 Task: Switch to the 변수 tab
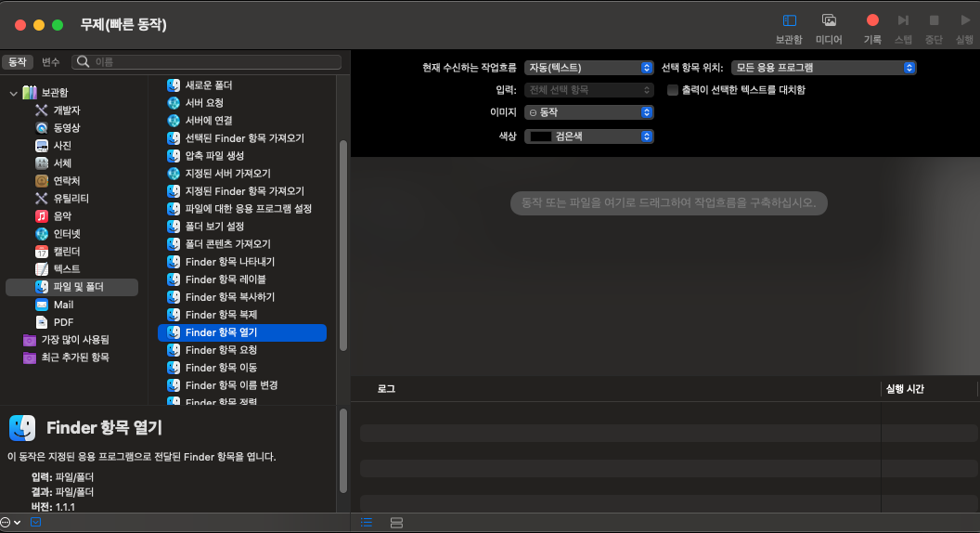tap(51, 62)
